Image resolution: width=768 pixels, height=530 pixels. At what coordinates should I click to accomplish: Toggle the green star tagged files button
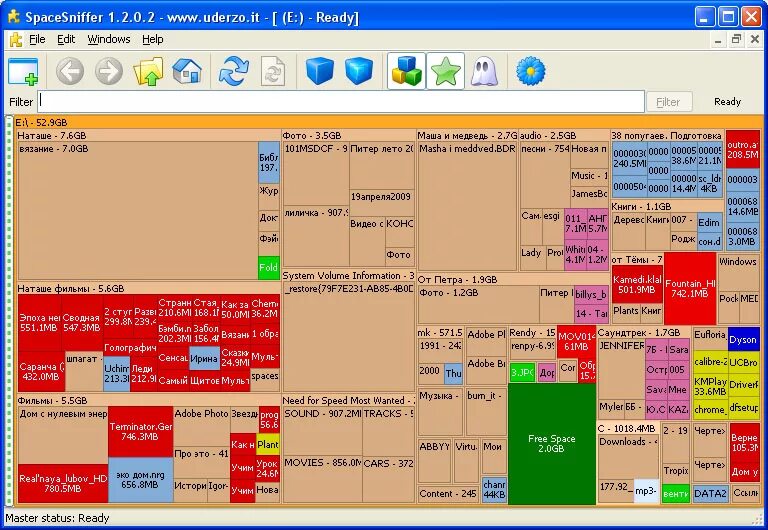pos(445,72)
